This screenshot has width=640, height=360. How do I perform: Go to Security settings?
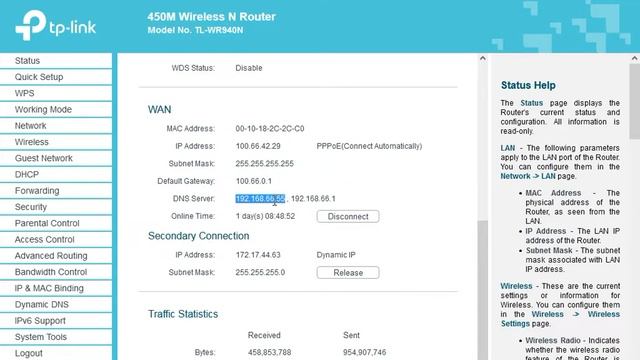tap(56, 207)
